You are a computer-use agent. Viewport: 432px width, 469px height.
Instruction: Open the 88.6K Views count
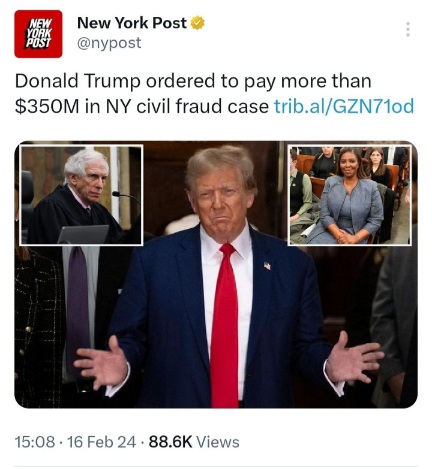[x=194, y=442]
